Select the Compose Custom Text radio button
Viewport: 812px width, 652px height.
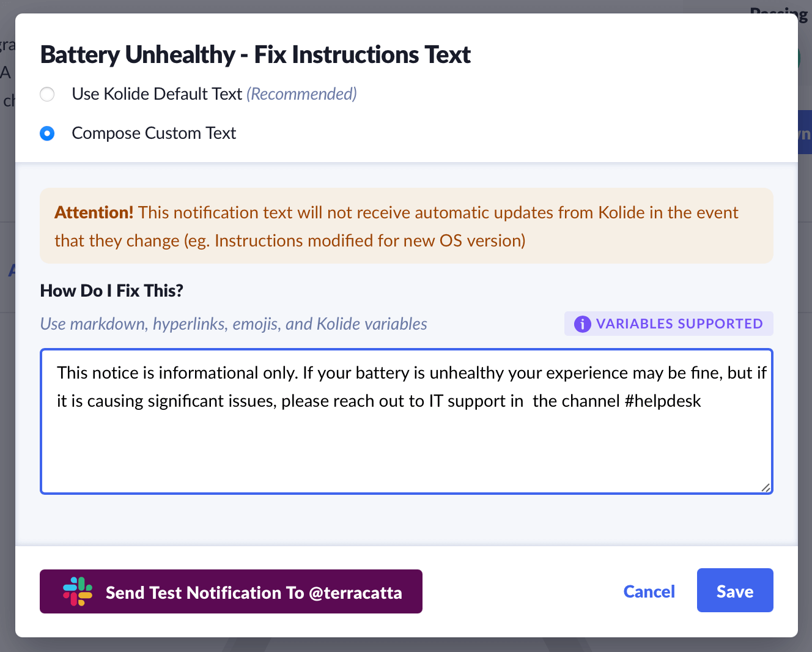coord(47,133)
